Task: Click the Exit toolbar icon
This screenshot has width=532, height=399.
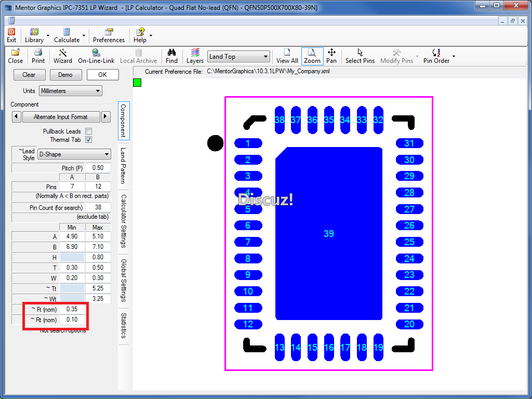Action: 11,32
